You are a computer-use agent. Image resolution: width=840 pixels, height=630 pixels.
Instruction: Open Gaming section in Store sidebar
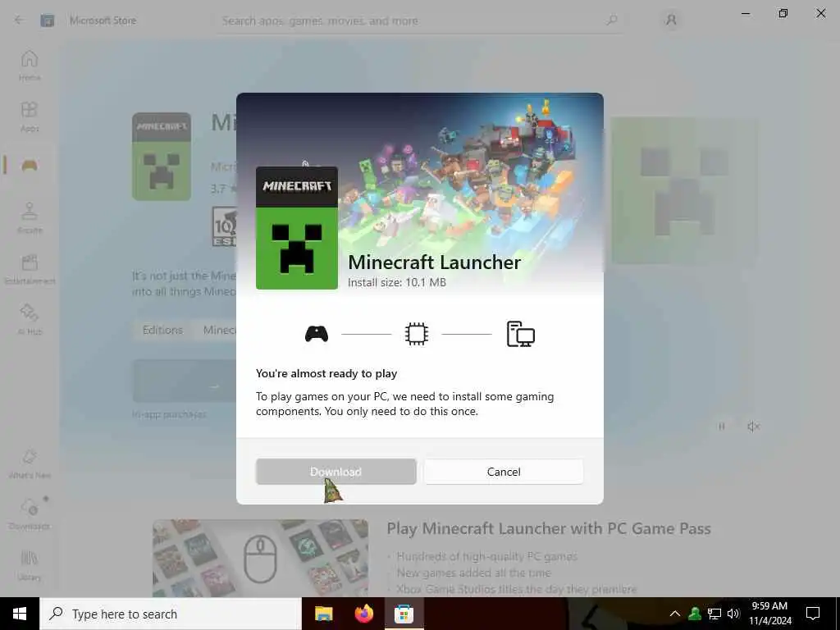pos(30,166)
